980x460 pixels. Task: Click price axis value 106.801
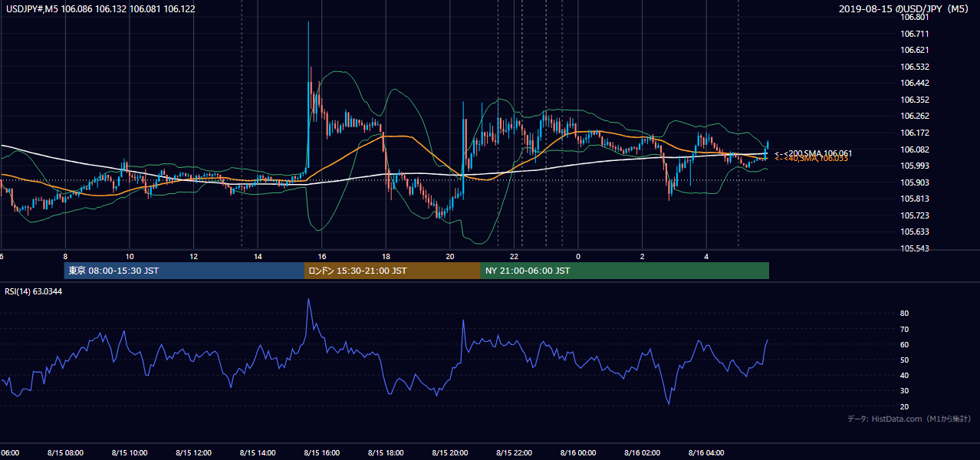(916, 17)
